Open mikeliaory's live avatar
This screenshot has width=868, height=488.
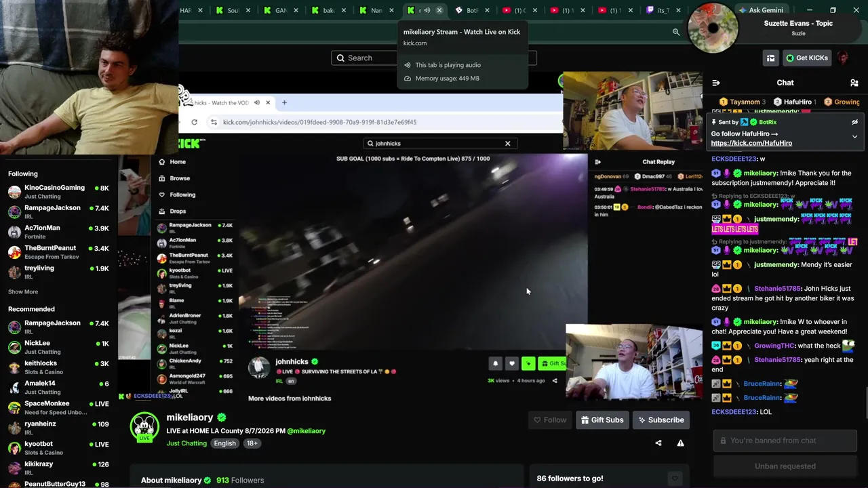tap(144, 426)
